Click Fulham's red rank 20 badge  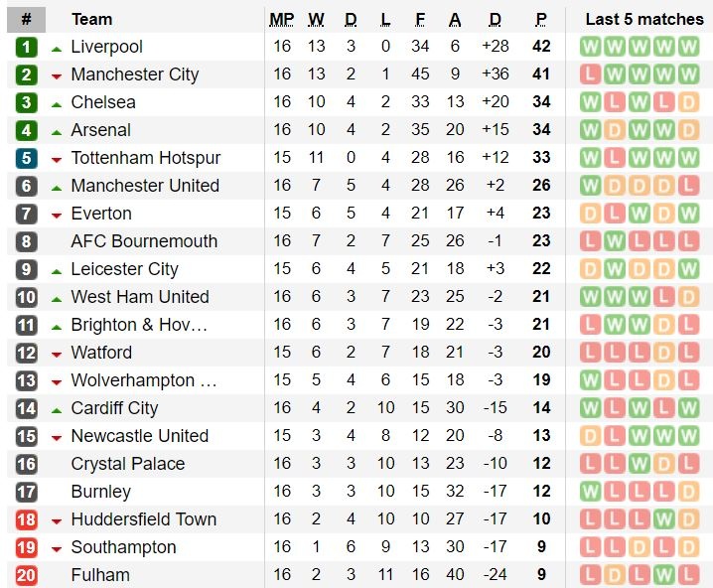coord(26,575)
